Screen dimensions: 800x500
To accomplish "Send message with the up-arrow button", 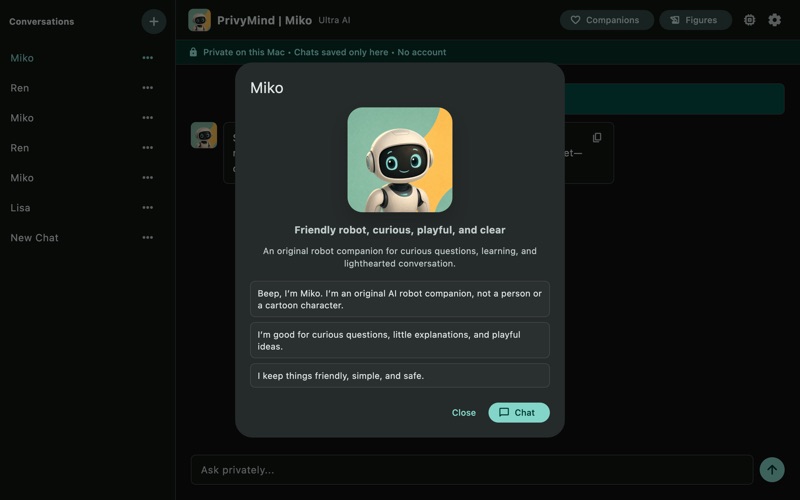I will tap(772, 469).
